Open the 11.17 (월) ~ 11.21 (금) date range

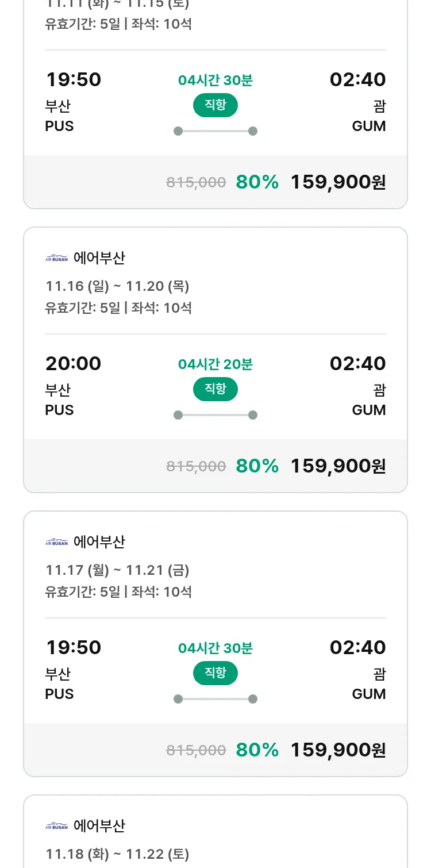(x=117, y=570)
